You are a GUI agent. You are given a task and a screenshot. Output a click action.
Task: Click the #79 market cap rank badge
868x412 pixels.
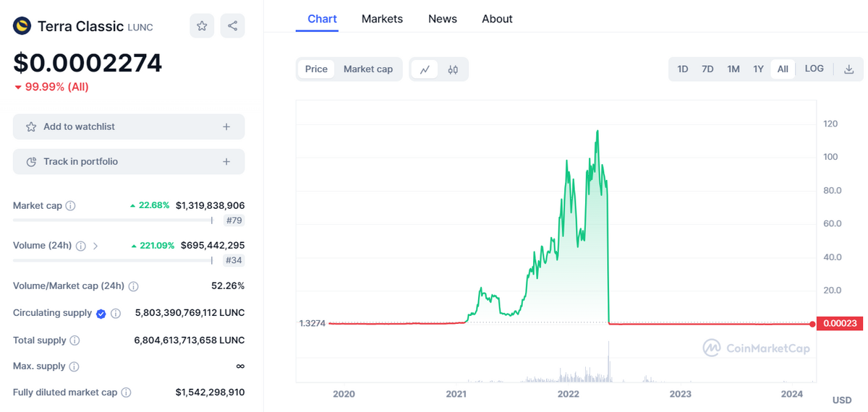234,220
